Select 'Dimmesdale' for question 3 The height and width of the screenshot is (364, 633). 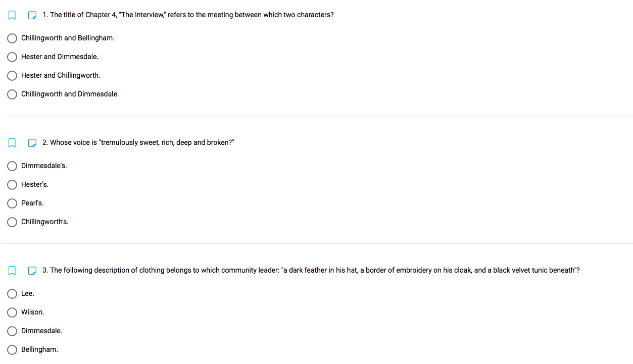coord(12,331)
